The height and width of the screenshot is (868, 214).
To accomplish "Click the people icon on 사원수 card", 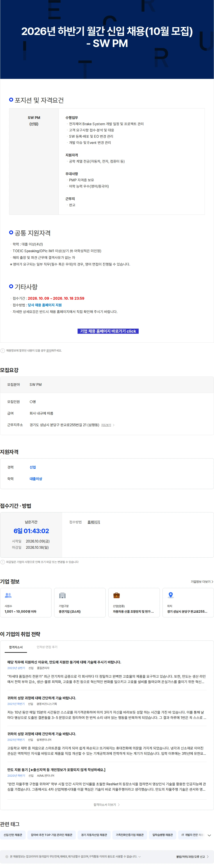I will pos(8,595).
